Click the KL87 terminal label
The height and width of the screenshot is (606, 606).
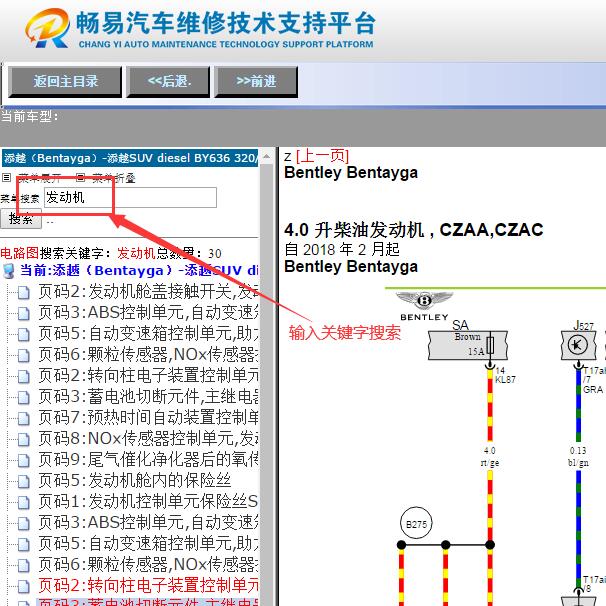(505, 380)
